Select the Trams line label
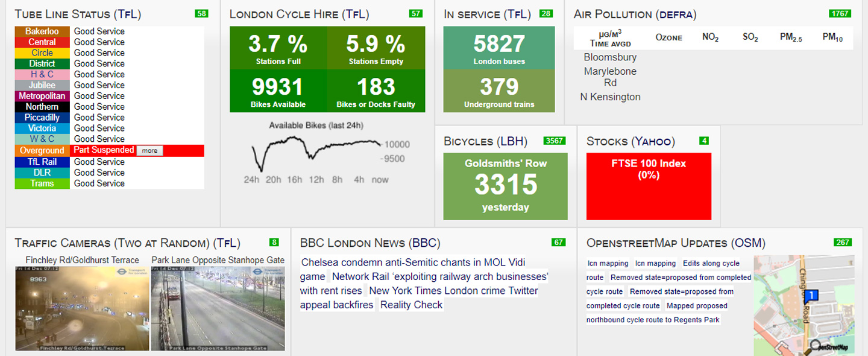 [42, 183]
